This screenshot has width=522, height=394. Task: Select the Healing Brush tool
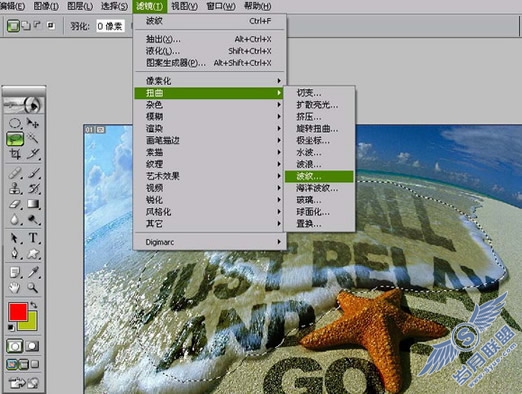[x=15, y=173]
